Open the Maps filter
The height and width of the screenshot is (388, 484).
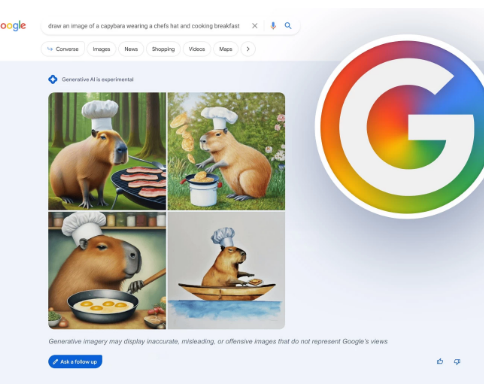coord(226,49)
